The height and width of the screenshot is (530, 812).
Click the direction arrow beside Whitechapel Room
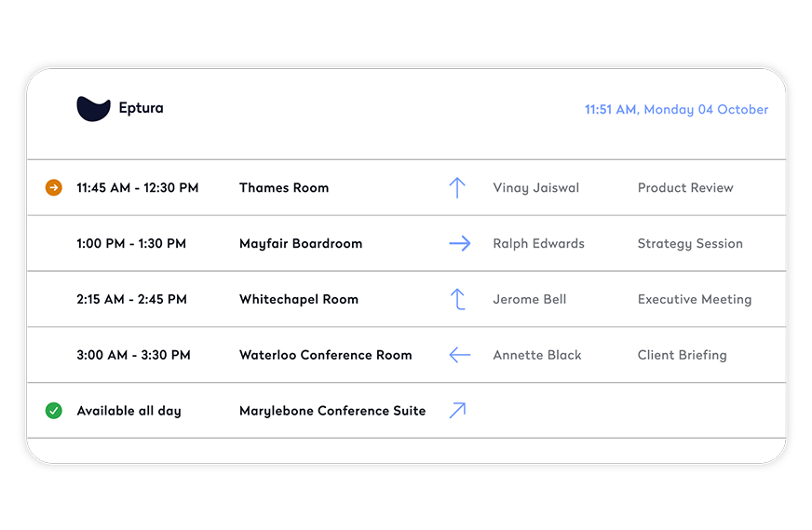pos(458,299)
